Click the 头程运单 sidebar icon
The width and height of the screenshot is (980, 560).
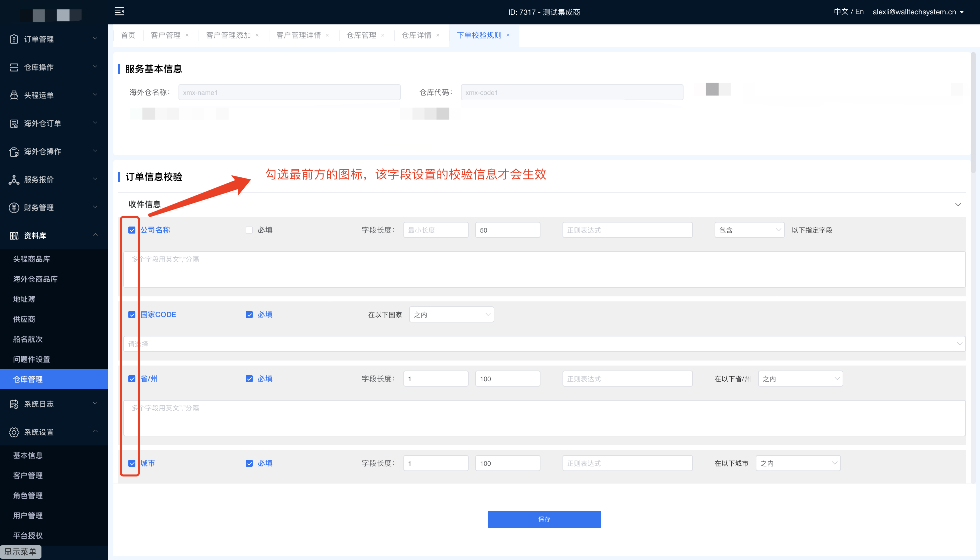click(14, 95)
